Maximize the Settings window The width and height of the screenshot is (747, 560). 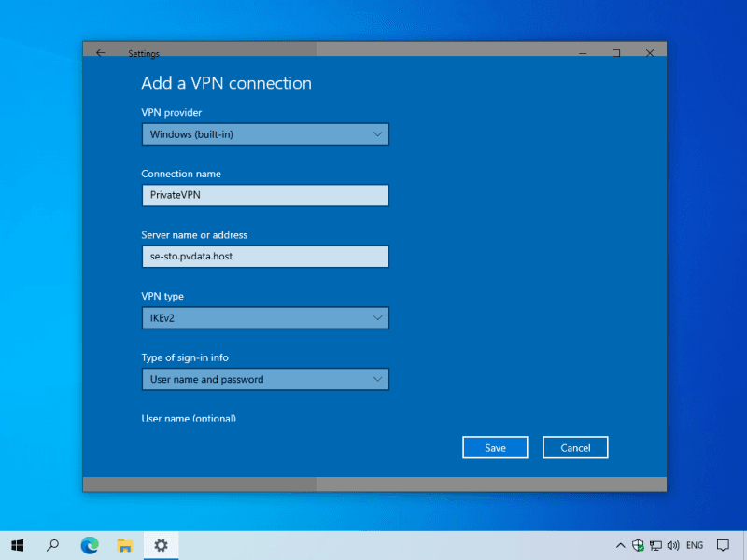click(x=616, y=53)
